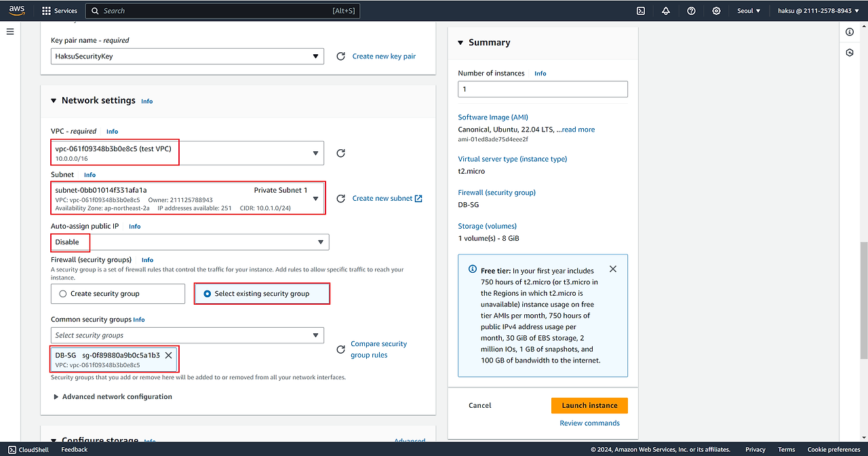The height and width of the screenshot is (456, 868).
Task: Dismiss the Free tier notice
Action: pos(613,269)
